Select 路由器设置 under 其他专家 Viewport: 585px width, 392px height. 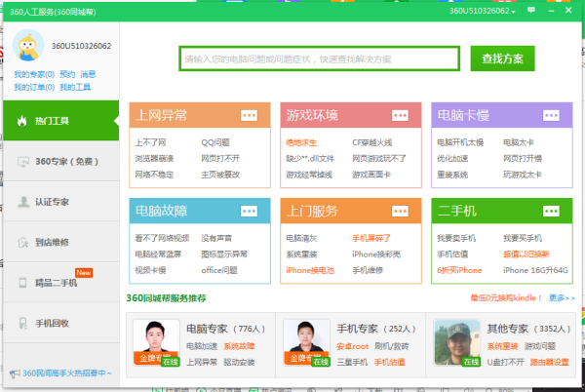[x=549, y=362]
